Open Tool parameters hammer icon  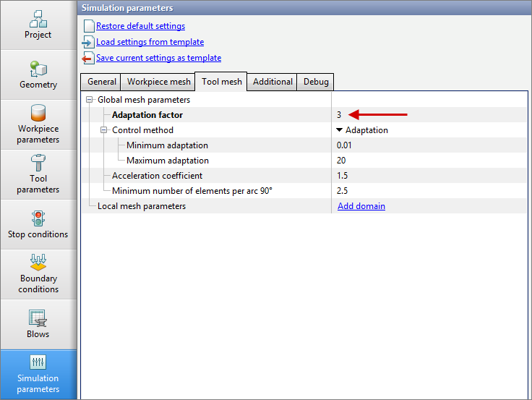pos(38,163)
